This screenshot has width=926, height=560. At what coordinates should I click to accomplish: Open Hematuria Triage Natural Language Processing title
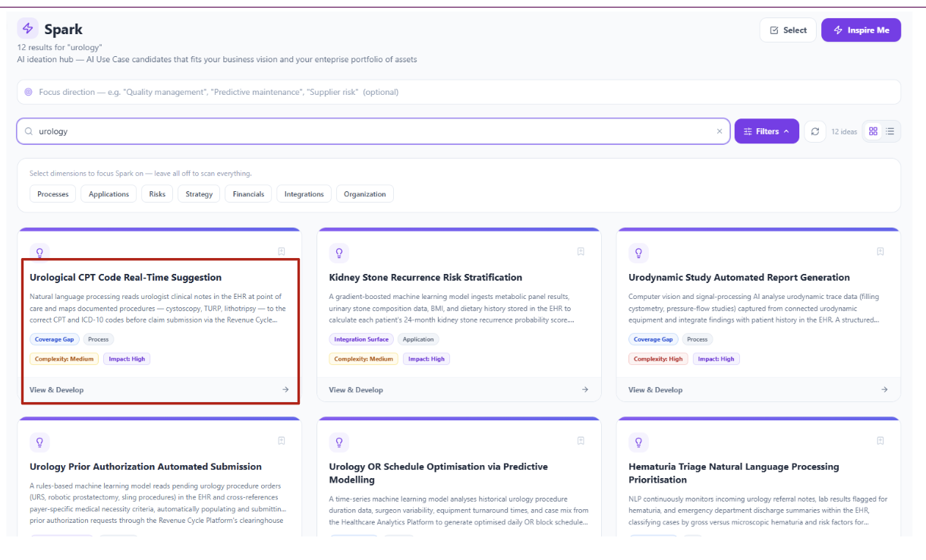tap(734, 473)
